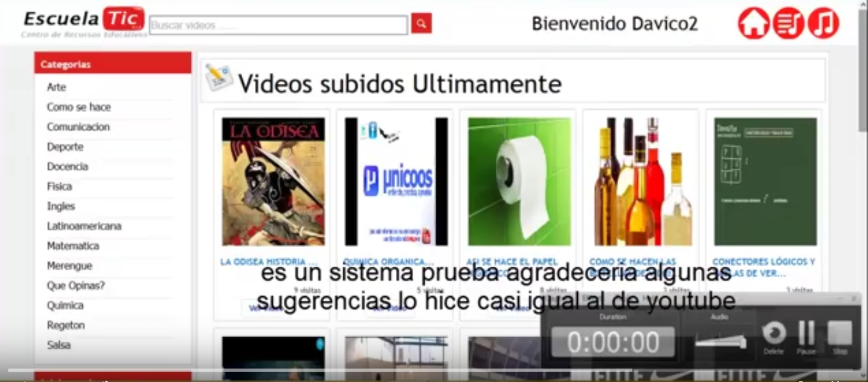Click the Escuela Tic logo
This screenshot has height=382, width=868.
(84, 23)
